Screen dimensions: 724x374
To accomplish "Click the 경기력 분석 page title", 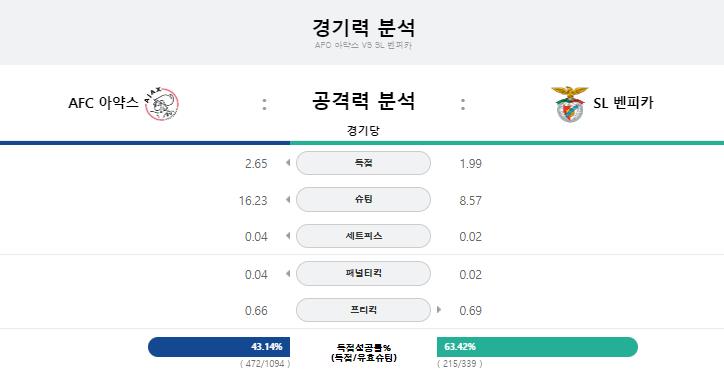I will 363,28.
